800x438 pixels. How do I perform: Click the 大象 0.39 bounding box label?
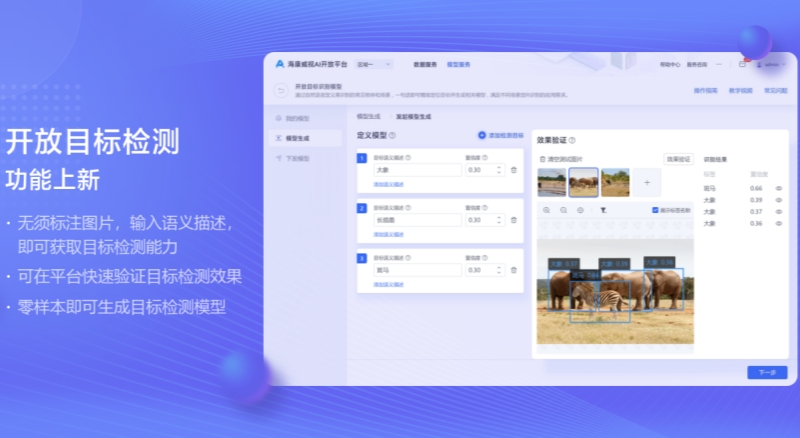coord(614,264)
